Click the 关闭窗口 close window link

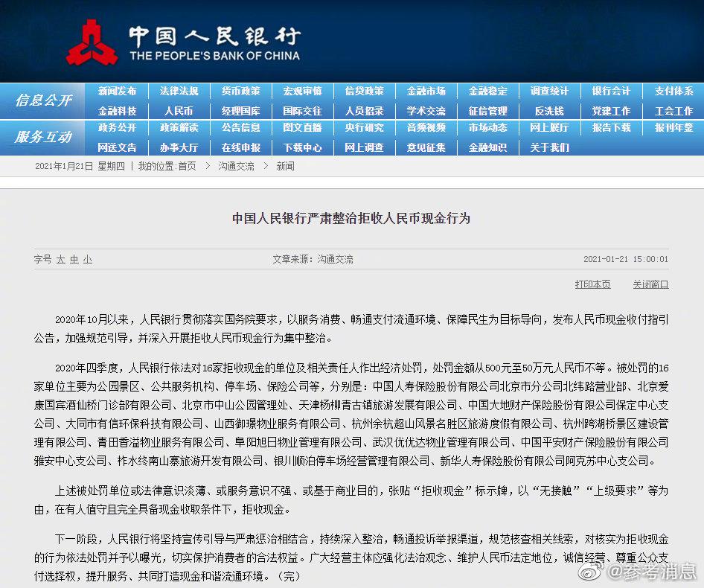pos(650,284)
